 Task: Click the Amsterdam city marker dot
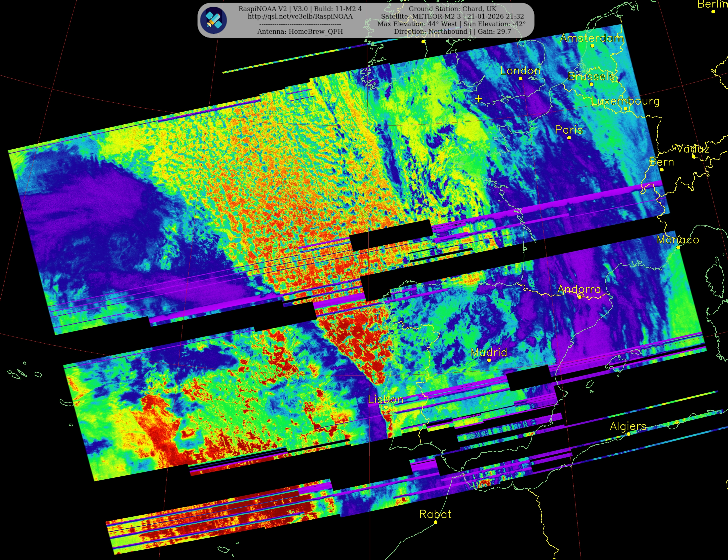[x=592, y=46]
